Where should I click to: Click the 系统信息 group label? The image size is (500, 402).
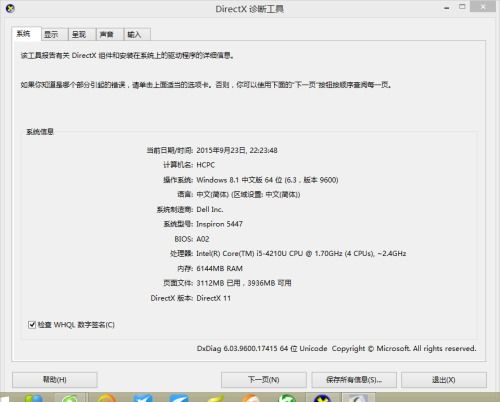click(40, 132)
